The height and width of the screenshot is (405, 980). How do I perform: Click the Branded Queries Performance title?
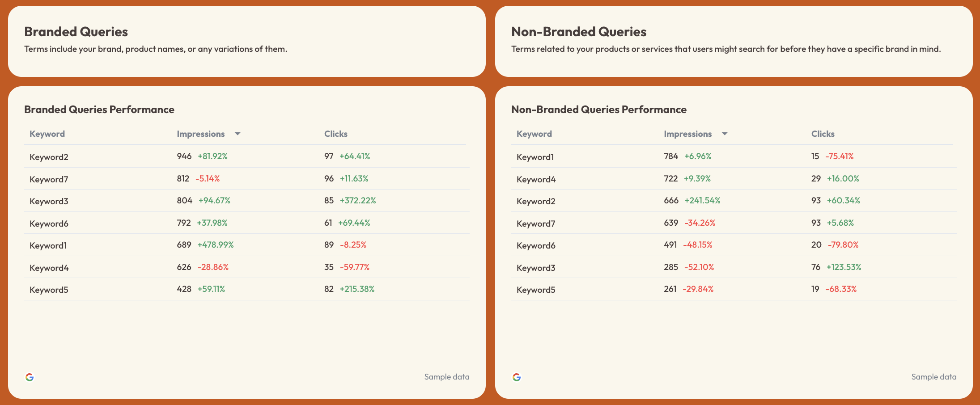99,110
